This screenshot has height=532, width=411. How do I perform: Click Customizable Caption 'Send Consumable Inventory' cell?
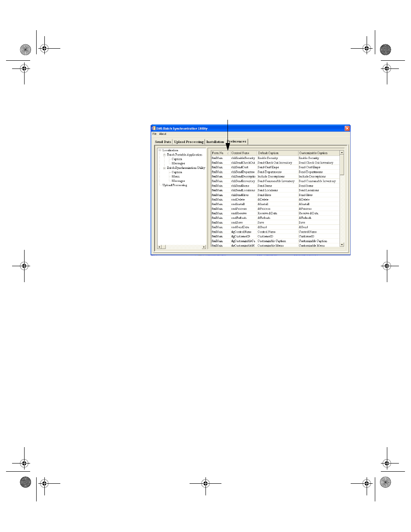(319, 181)
